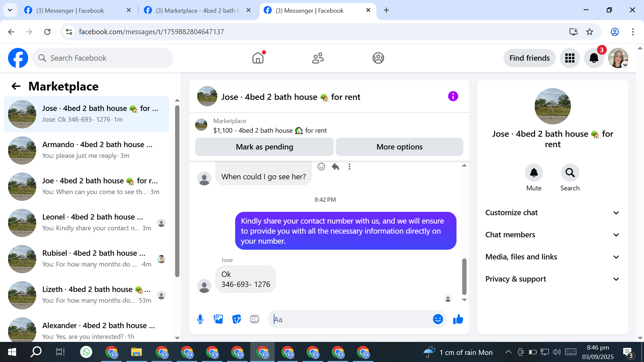
Task: Open the chat with Armando
Action: click(x=87, y=150)
